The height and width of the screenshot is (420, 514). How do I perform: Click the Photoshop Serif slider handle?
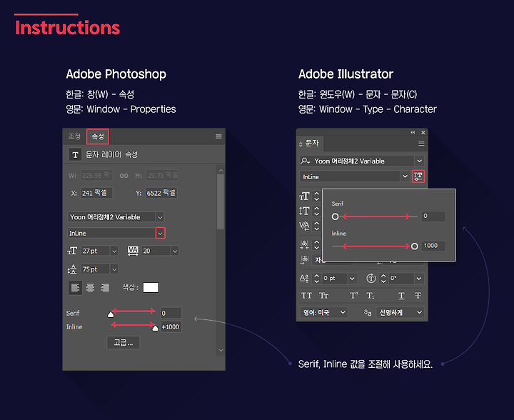(x=111, y=314)
